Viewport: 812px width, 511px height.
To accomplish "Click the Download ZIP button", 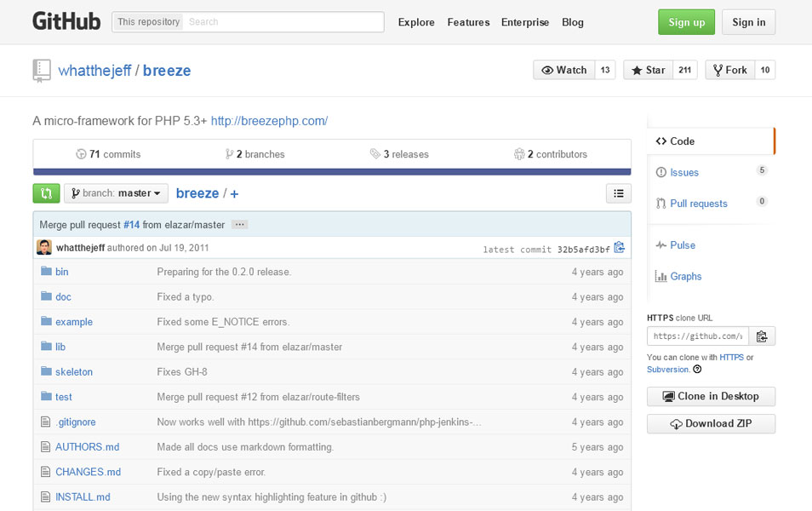I will (711, 423).
